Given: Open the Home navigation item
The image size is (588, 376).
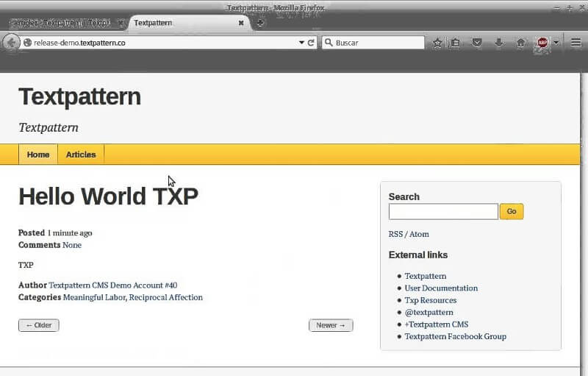Looking at the screenshot, I should (x=38, y=155).
